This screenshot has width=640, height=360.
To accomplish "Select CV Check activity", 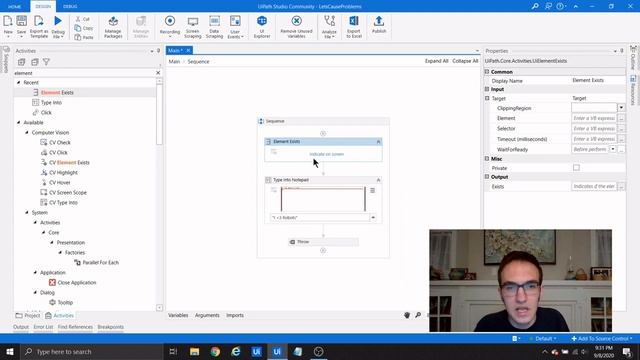I will (60, 142).
